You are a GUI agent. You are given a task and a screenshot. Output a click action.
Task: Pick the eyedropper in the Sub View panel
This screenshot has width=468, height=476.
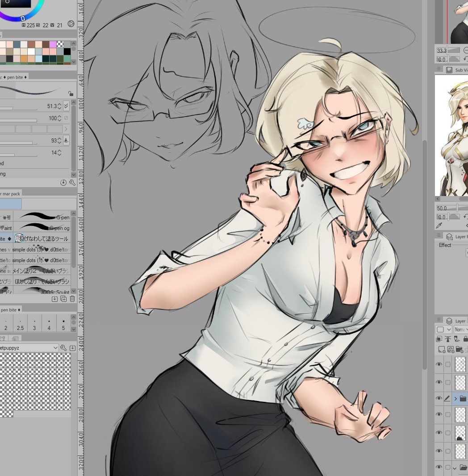tap(439, 225)
